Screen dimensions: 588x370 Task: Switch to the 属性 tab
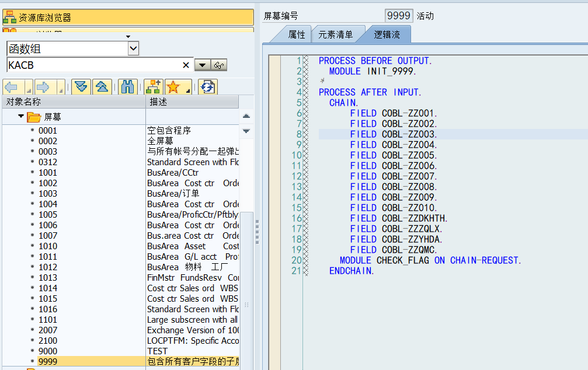(x=297, y=34)
